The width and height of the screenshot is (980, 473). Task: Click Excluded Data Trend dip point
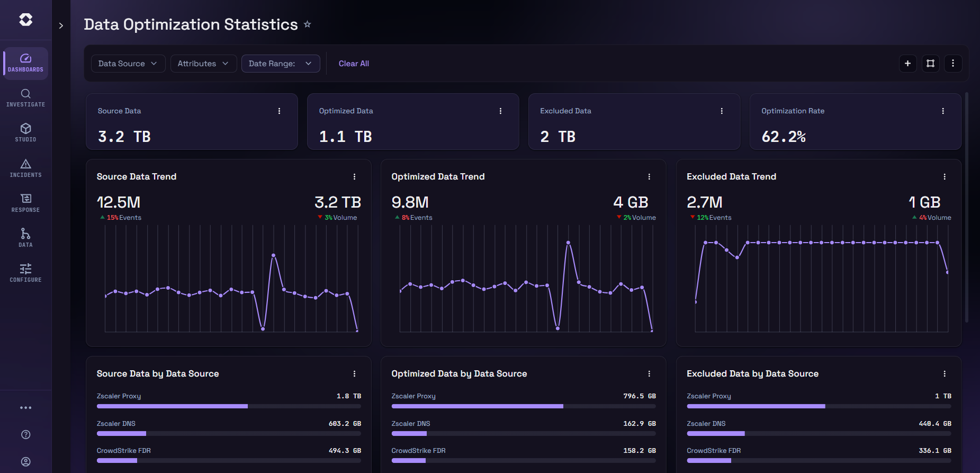pos(737,257)
